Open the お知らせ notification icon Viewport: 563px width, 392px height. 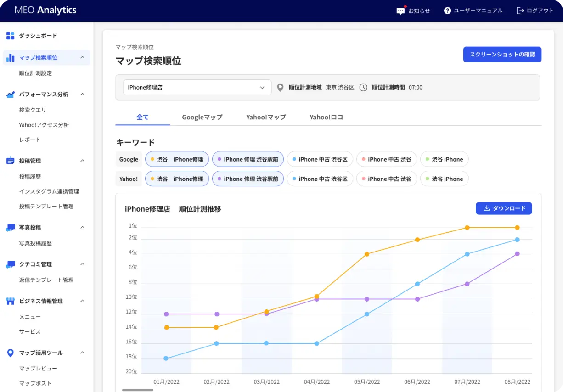400,10
